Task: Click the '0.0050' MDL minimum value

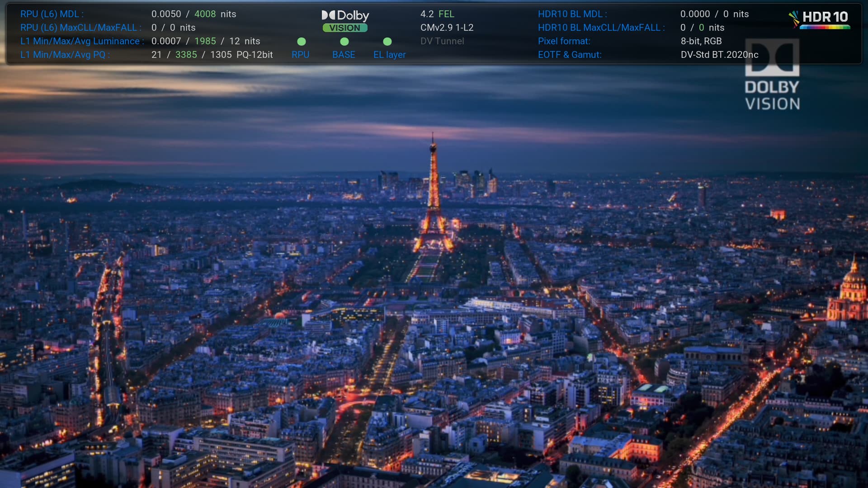Action: (x=166, y=14)
